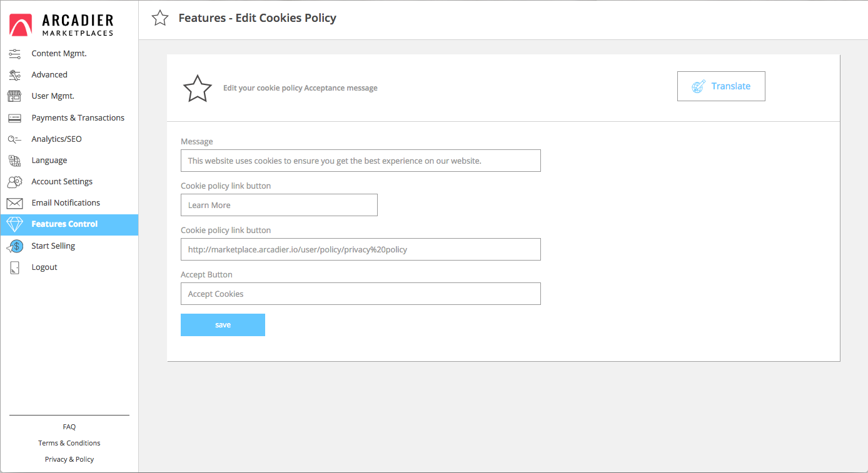Click the Logout door icon
This screenshot has height=473, width=868.
coord(15,267)
